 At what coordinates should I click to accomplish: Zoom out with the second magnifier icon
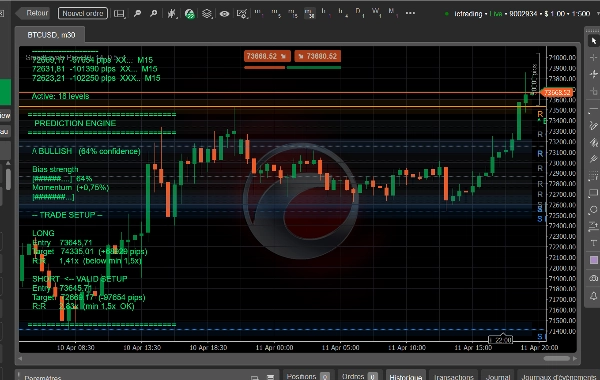(x=153, y=14)
